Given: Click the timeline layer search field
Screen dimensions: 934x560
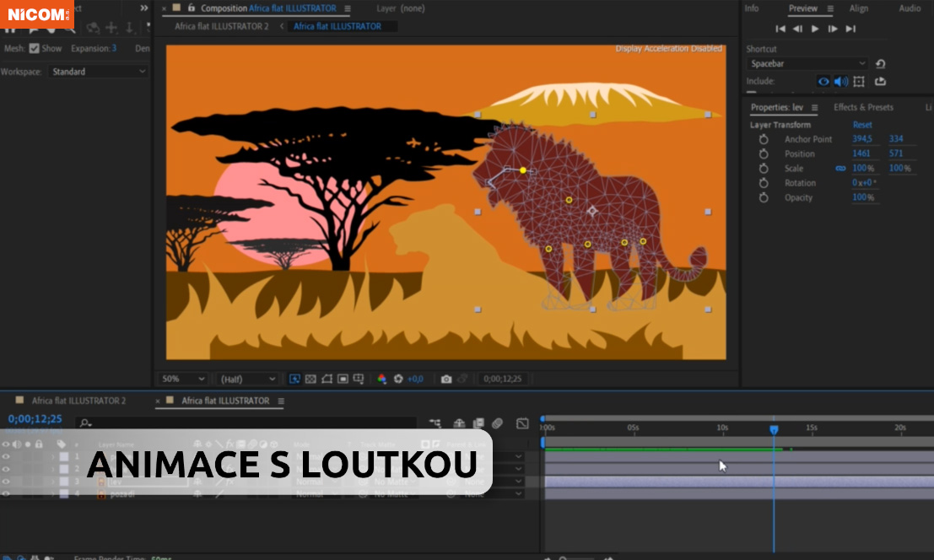Looking at the screenshot, I should [x=247, y=423].
